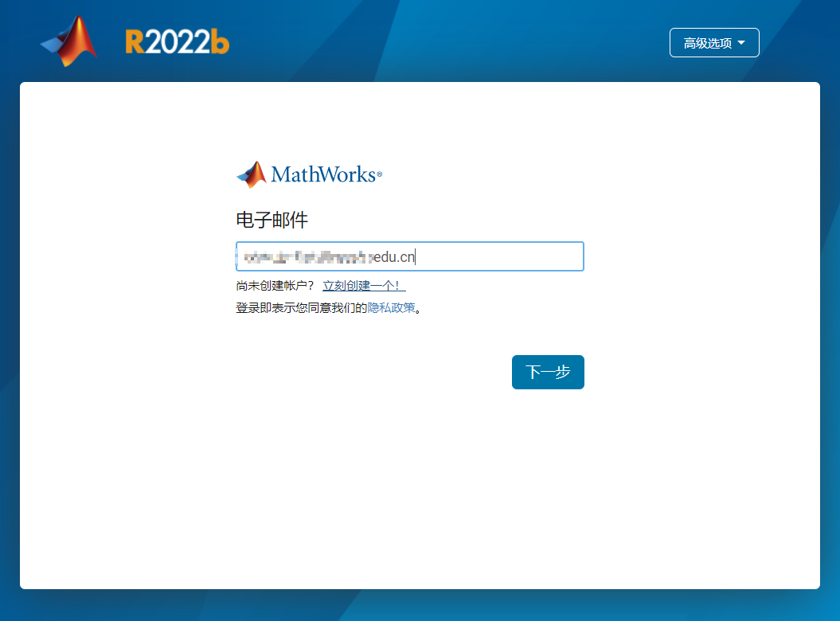840x621 pixels.
Task: View the 隐私政策 privacy policy link
Action: 393,307
